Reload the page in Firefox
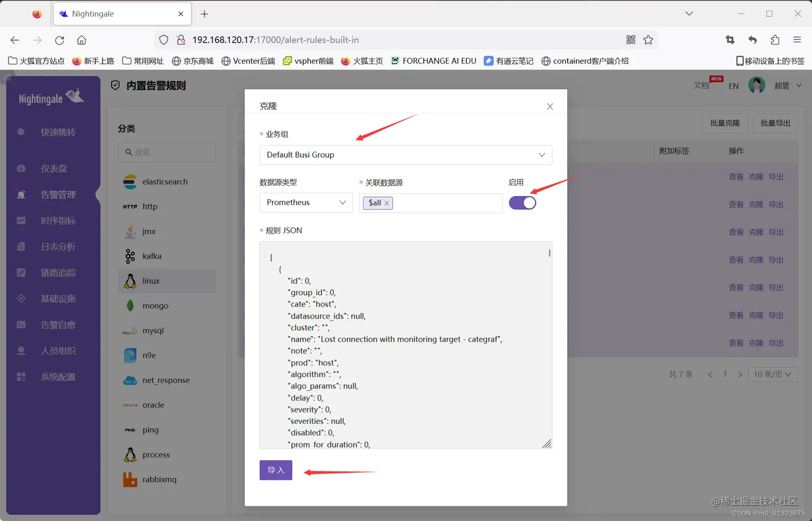The image size is (812, 521). [x=60, y=40]
